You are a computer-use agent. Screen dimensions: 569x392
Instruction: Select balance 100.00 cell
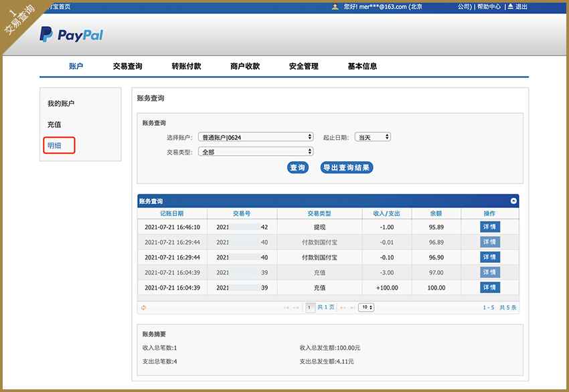click(x=436, y=288)
